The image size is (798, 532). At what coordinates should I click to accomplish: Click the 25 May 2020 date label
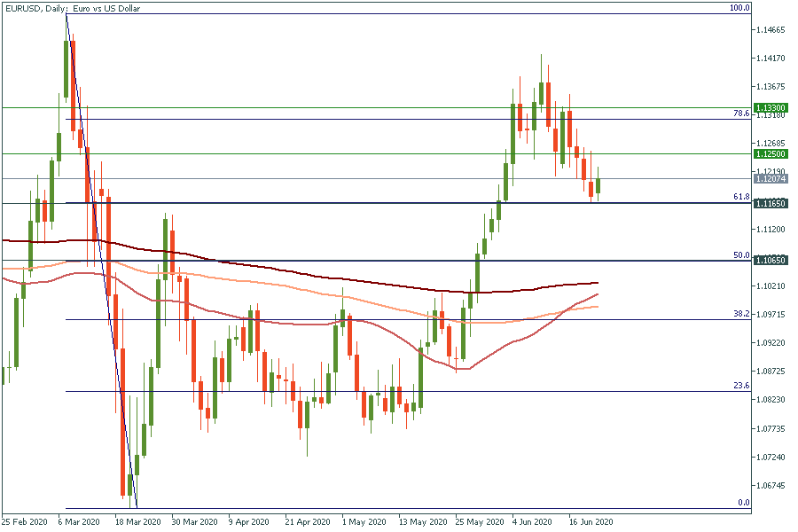click(477, 522)
